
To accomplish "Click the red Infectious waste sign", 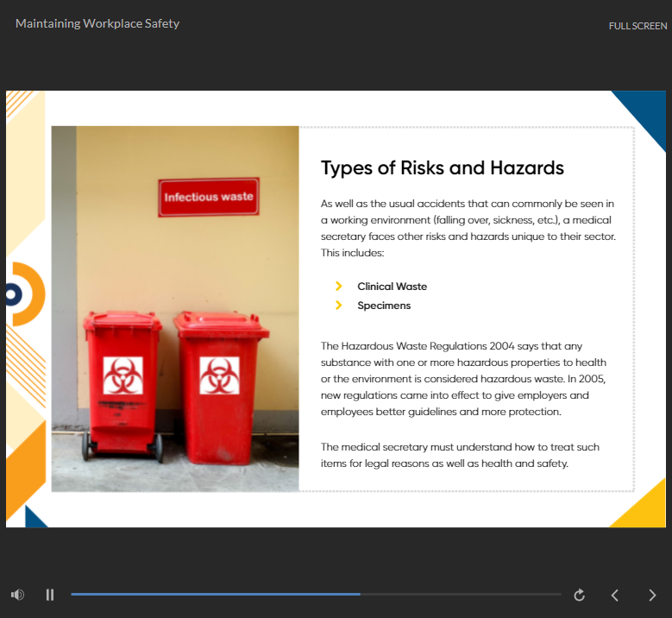I will point(209,197).
